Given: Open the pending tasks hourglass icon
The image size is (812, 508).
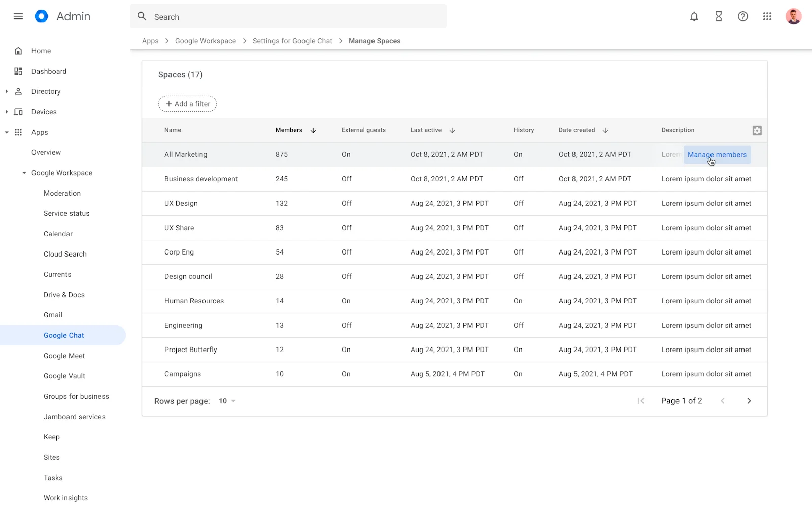Looking at the screenshot, I should pyautogui.click(x=718, y=16).
